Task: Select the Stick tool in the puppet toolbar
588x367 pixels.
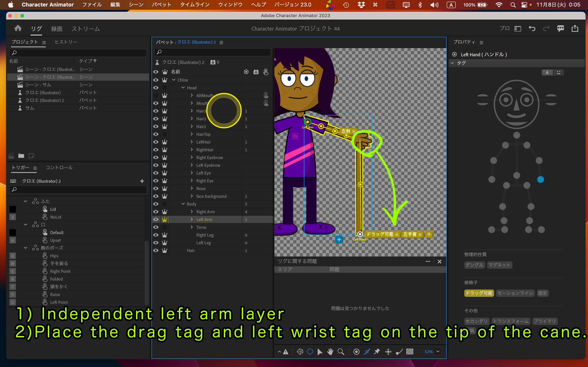Action: click(367, 352)
